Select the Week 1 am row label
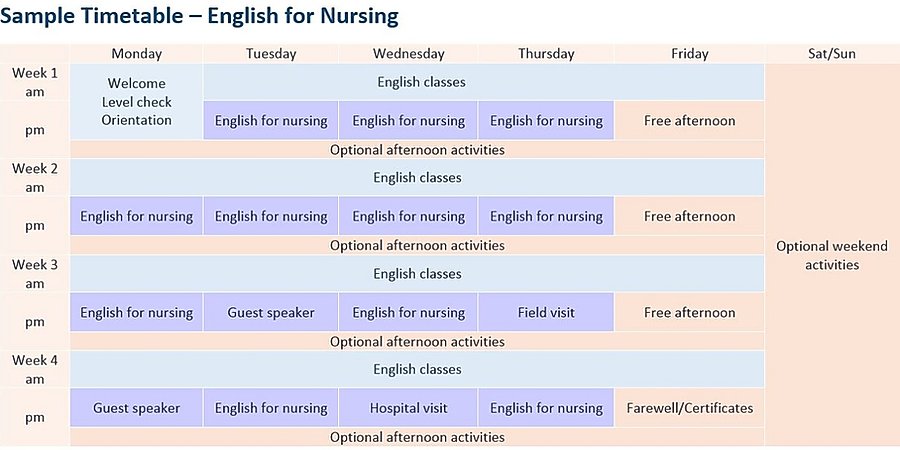 pyautogui.click(x=35, y=82)
